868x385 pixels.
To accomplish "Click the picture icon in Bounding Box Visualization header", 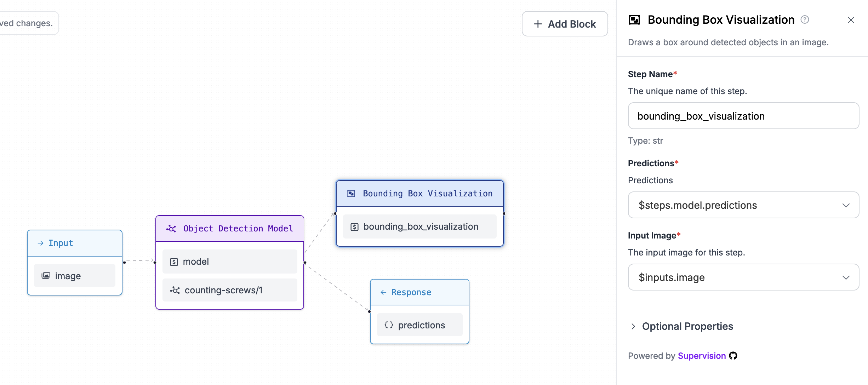I will pyautogui.click(x=350, y=193).
